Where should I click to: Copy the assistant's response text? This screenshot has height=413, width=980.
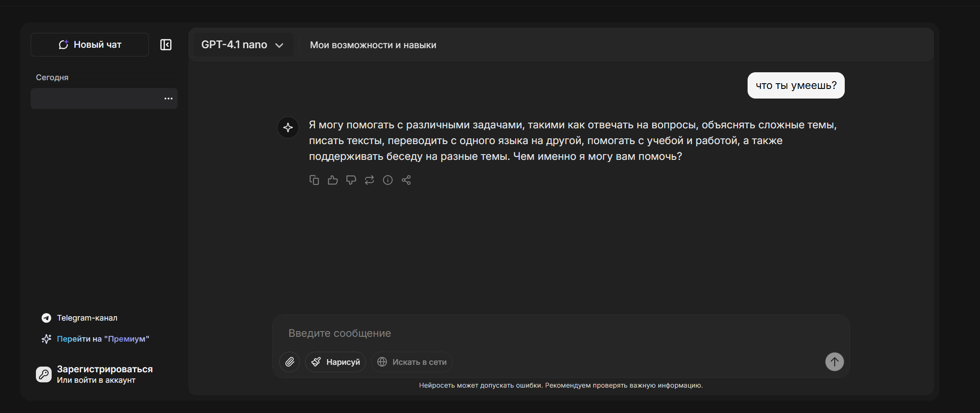[x=314, y=180]
